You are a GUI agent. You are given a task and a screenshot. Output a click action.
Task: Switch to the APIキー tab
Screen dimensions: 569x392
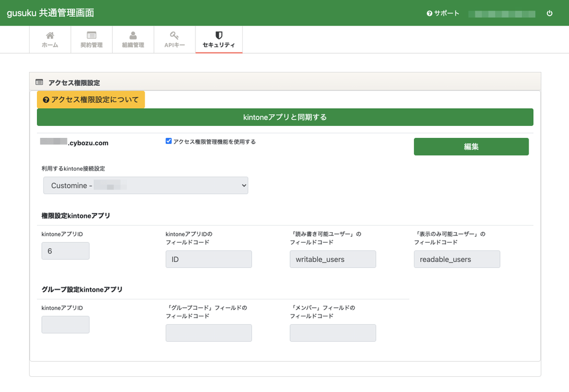(174, 39)
